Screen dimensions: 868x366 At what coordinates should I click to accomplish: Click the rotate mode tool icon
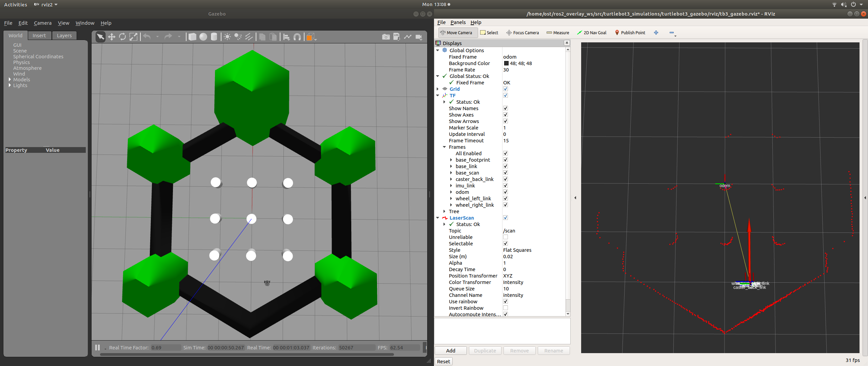[x=122, y=37]
